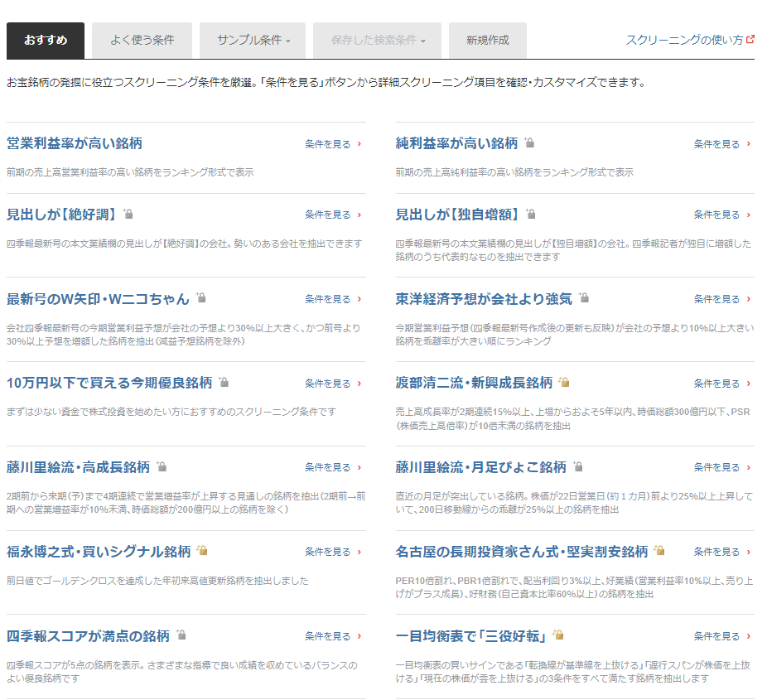
Task: Click lock icon beside 四季報スコアが満点の銘柄
Action: [181, 635]
